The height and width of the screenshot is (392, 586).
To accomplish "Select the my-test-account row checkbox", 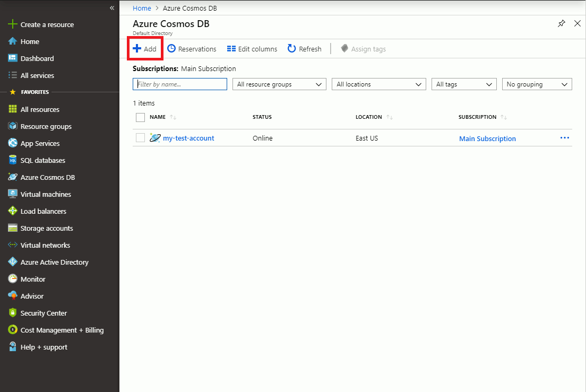I will click(x=140, y=138).
